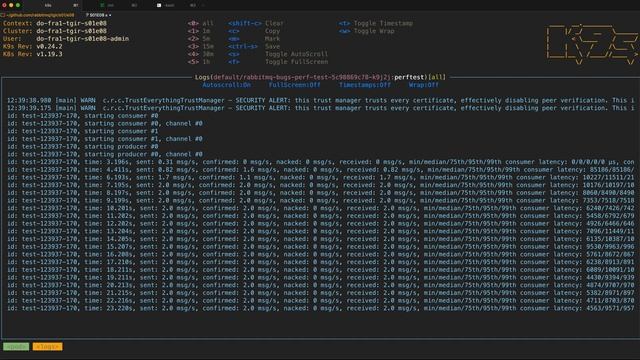Click the orange logs breadcrumb at the bottom
Image resolution: width=640 pixels, height=360 pixels.
pyautogui.click(x=47, y=347)
